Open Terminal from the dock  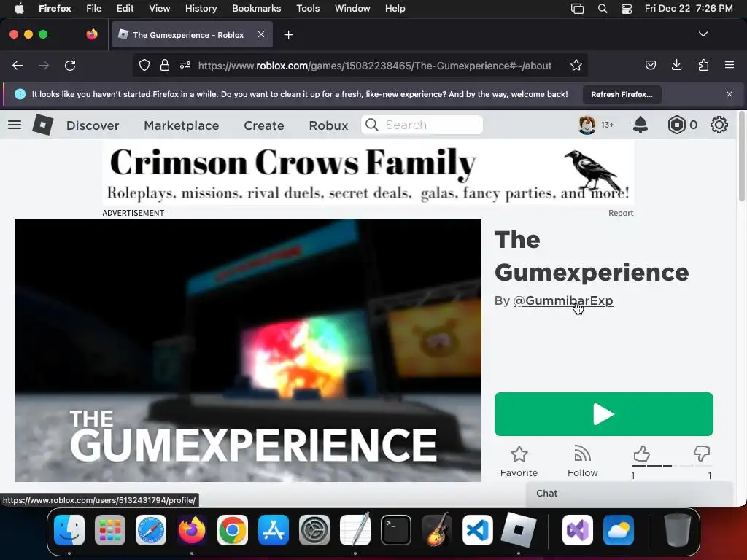tap(396, 530)
